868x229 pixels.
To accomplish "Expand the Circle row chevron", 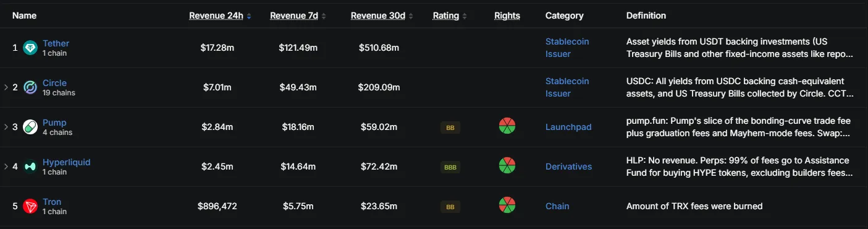I will [x=6, y=88].
